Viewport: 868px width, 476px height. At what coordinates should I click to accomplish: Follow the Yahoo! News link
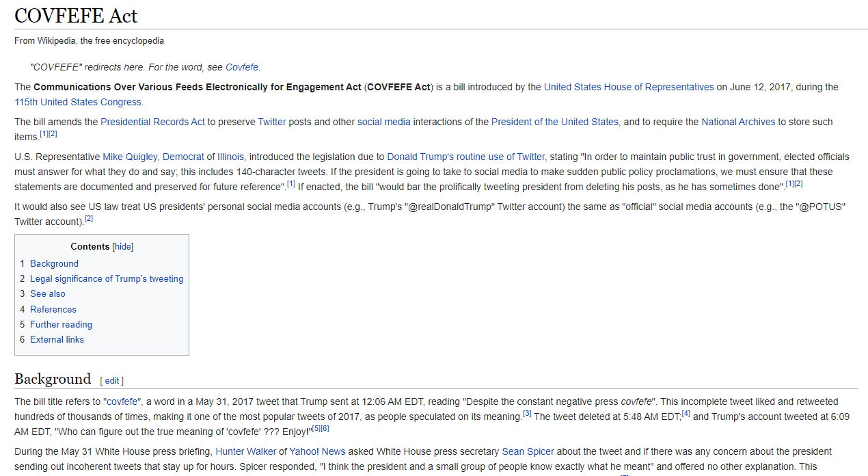pos(317,451)
